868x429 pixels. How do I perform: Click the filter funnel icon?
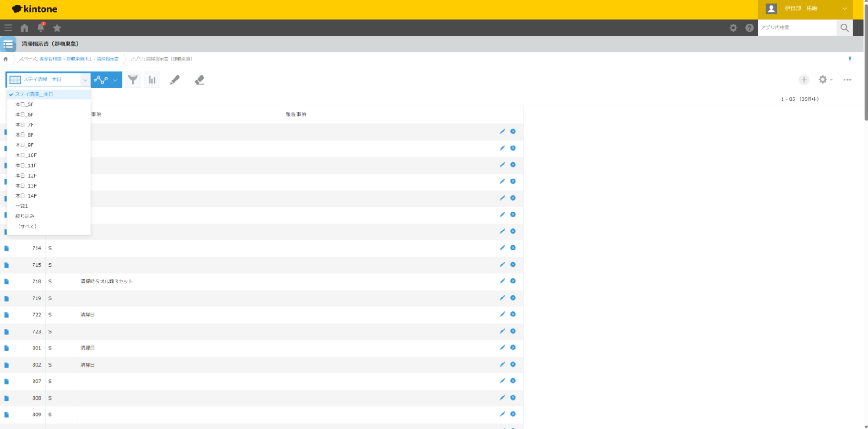click(x=133, y=80)
